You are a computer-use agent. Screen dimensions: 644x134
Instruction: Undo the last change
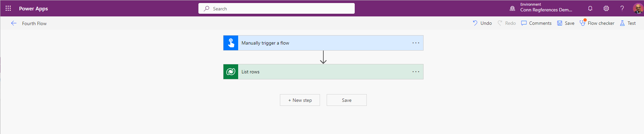coord(482,23)
